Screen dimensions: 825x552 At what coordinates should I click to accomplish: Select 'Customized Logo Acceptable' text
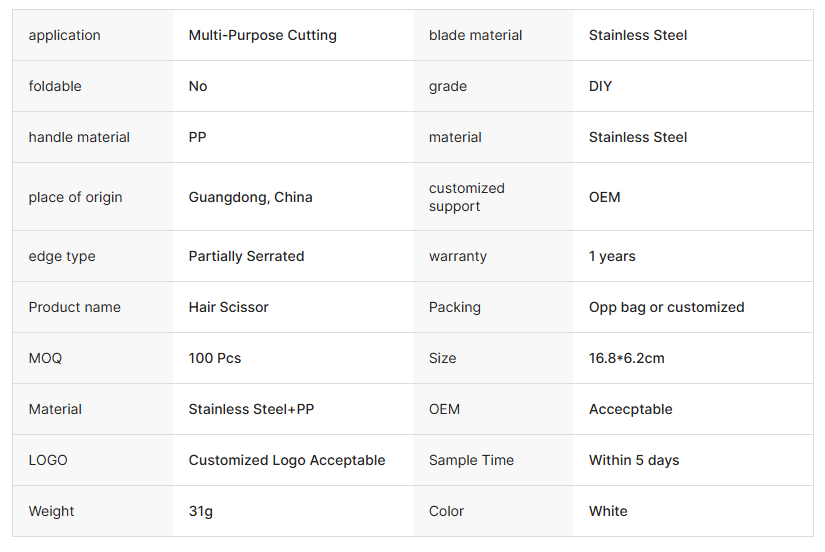[286, 460]
